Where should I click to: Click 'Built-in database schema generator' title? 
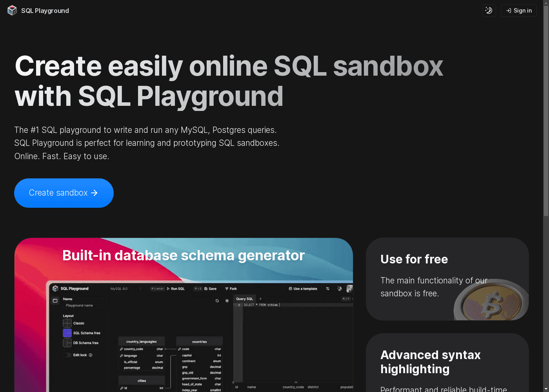coord(184,255)
